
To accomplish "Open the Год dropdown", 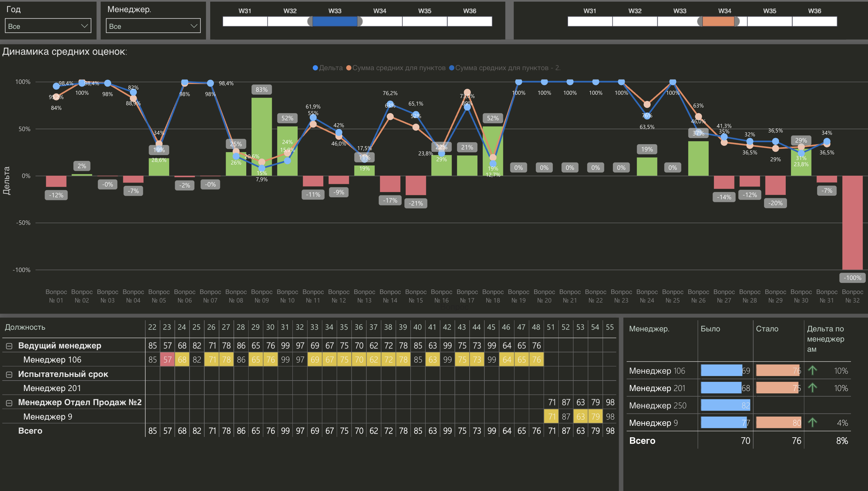I will (x=48, y=26).
